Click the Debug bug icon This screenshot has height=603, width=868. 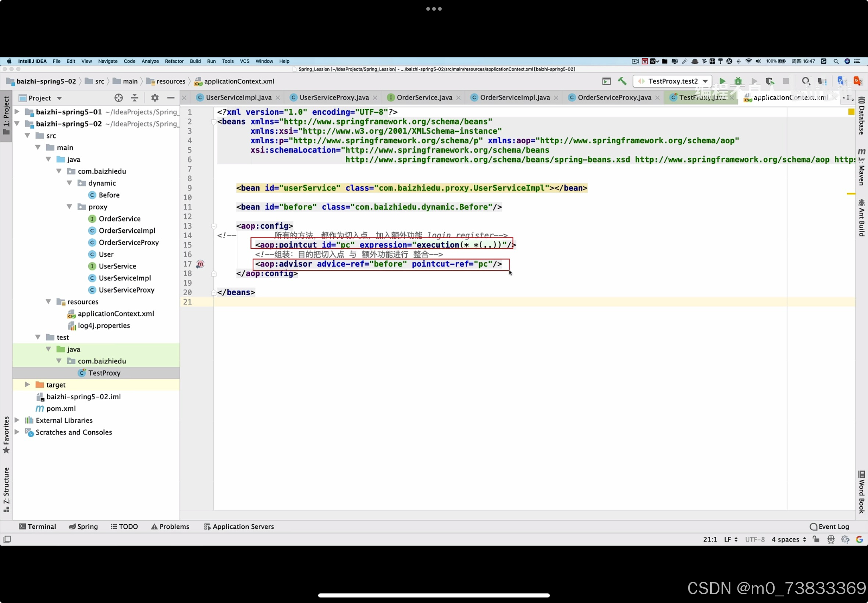pos(738,81)
